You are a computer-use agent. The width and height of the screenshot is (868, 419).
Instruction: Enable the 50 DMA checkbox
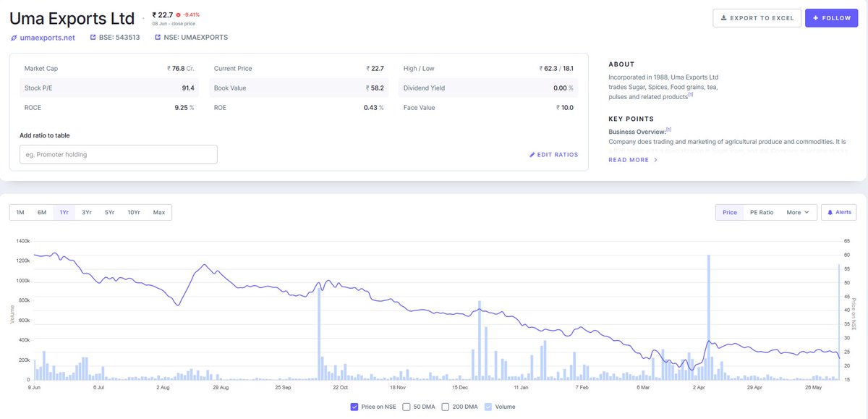tap(407, 407)
